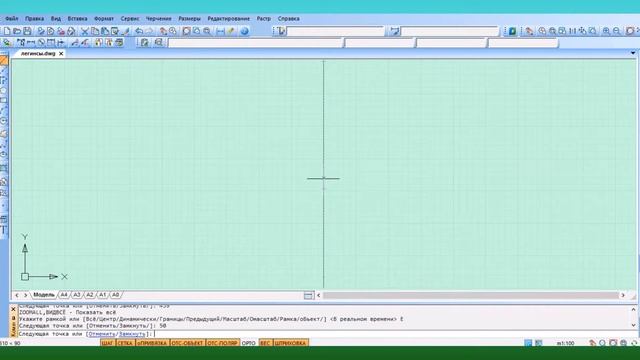Click the Замкнуть command option link

coord(132,334)
